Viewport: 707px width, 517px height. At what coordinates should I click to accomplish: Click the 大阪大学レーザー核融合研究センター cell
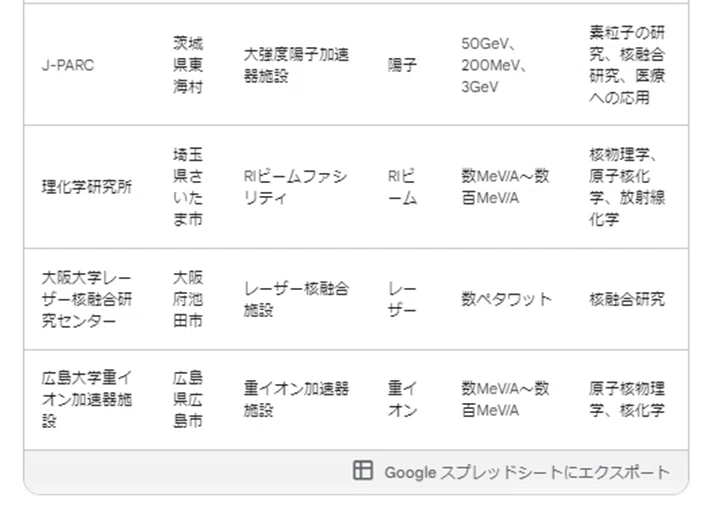point(87,299)
